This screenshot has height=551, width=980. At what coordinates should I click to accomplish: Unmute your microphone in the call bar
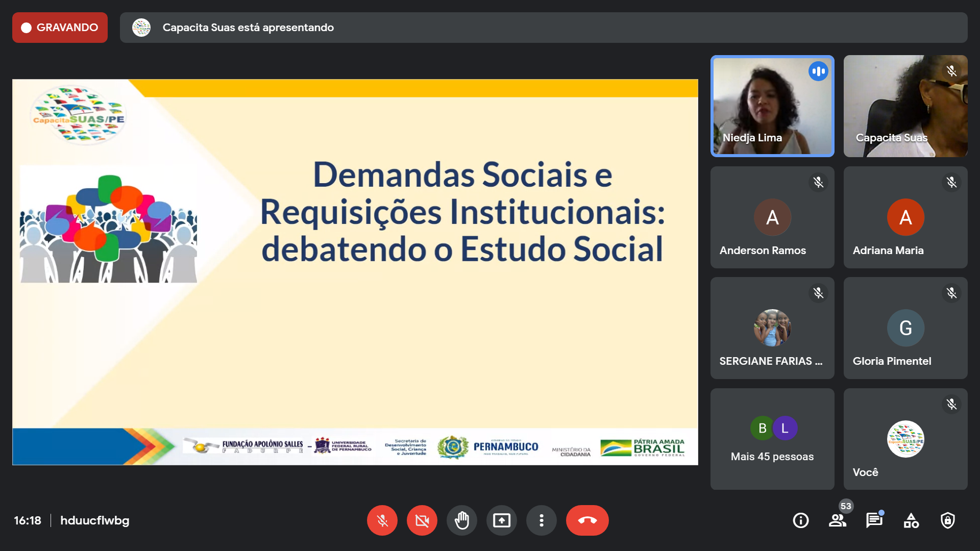[382, 520]
